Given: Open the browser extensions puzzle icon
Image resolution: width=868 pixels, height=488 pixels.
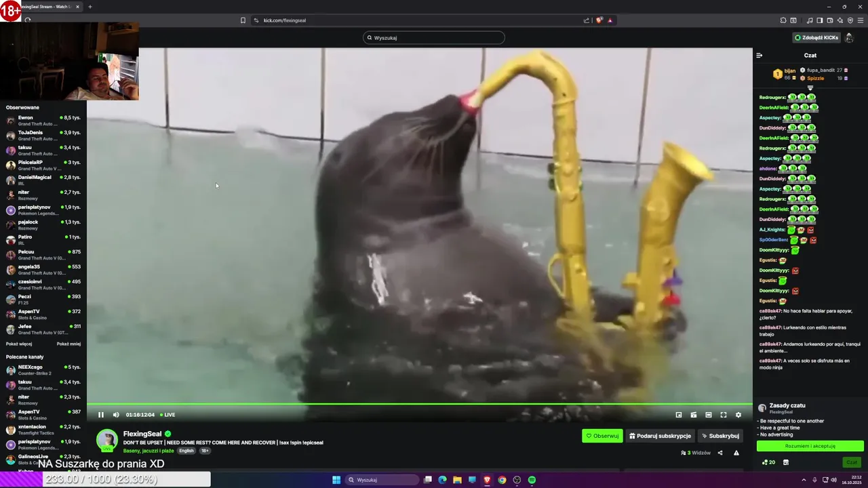Looking at the screenshot, I should (783, 20).
